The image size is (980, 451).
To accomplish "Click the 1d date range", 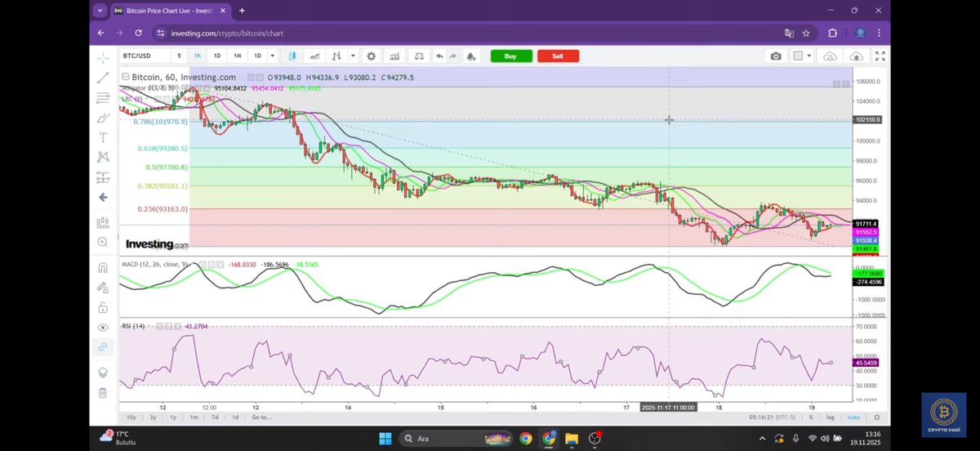I will click(x=235, y=417).
